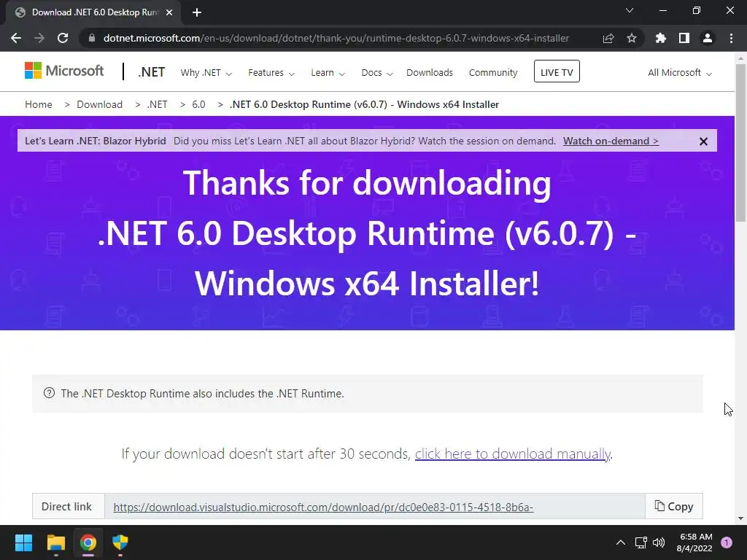This screenshot has width=747, height=560.
Task: Open the Downloads nav item
Action: pos(429,73)
